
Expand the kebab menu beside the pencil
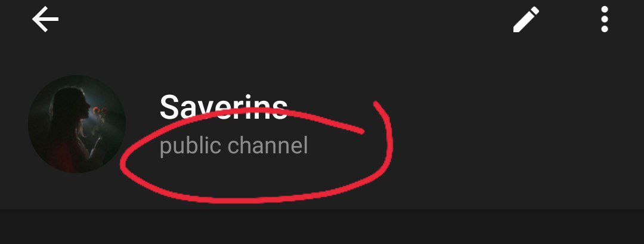point(604,19)
